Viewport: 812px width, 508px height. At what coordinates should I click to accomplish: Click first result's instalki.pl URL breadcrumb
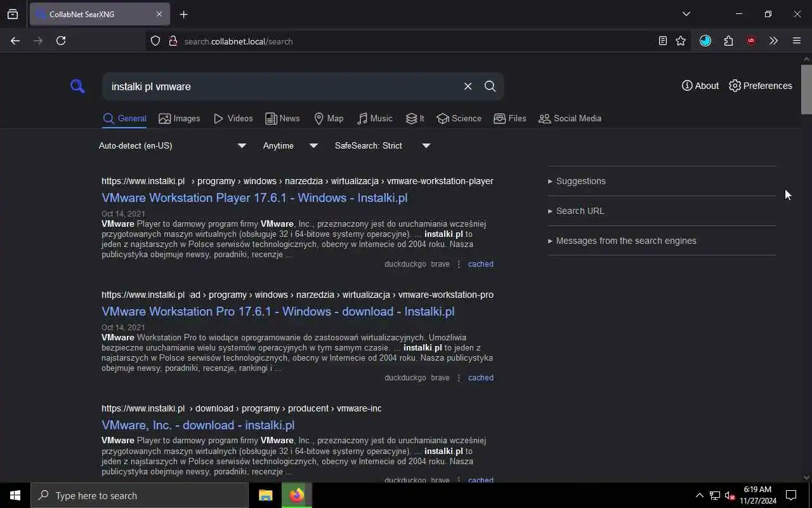298,181
